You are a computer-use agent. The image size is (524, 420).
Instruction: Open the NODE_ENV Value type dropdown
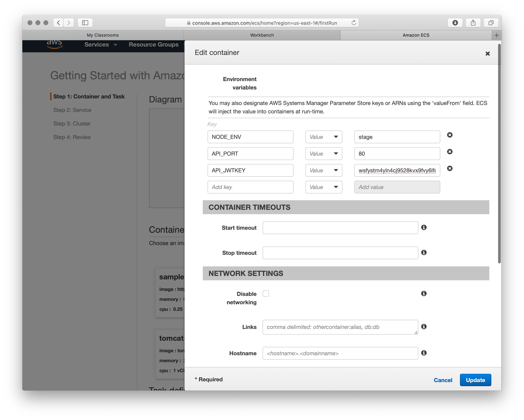(324, 137)
